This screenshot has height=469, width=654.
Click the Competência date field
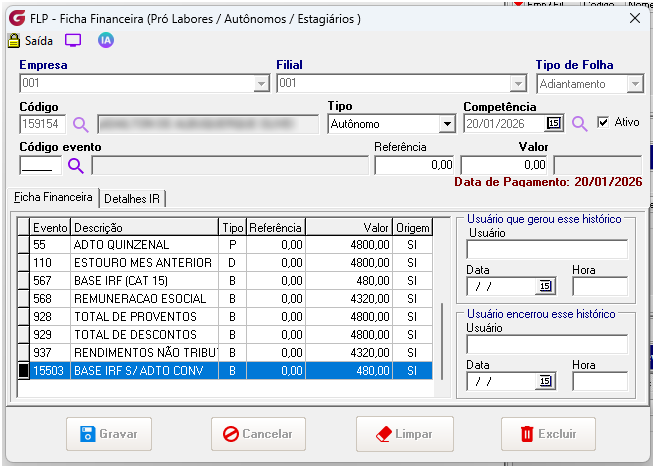(x=505, y=124)
